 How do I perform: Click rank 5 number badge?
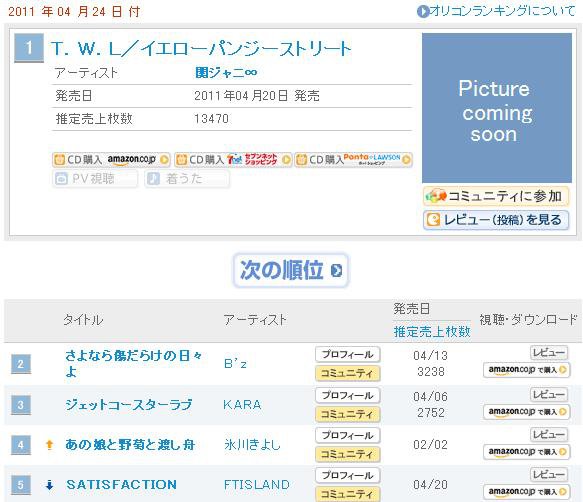point(21,485)
